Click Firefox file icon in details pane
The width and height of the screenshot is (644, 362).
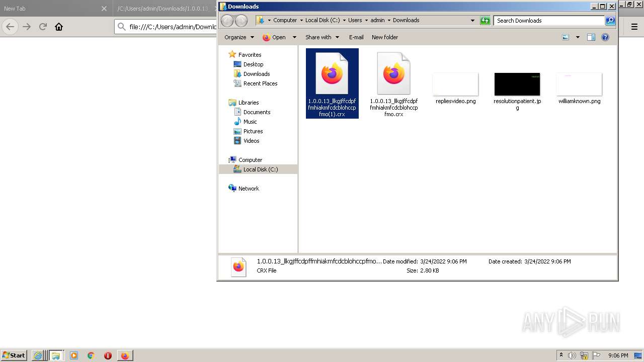click(x=238, y=266)
